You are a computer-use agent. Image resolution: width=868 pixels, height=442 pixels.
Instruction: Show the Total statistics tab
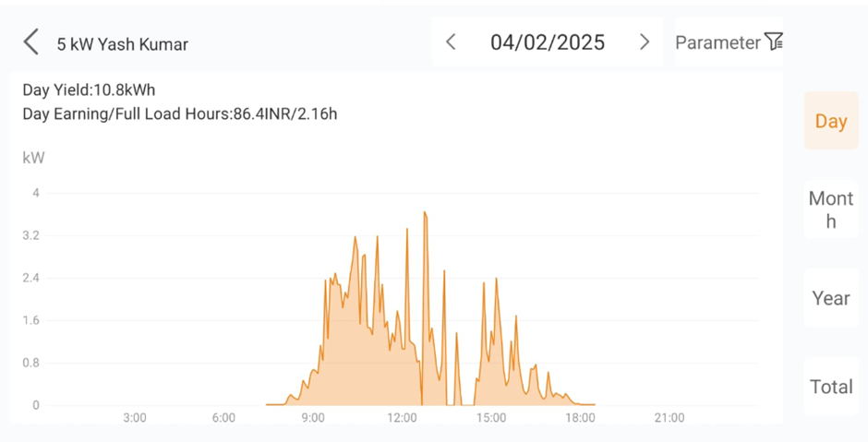click(x=830, y=387)
